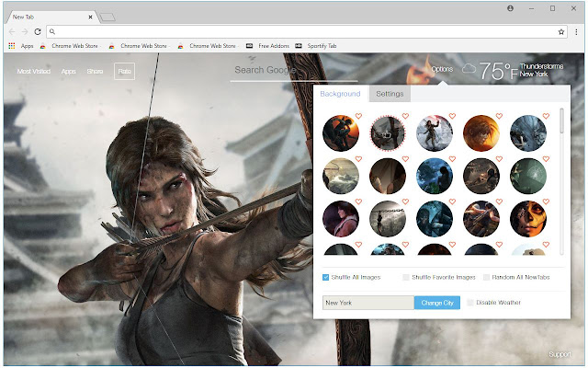Favorite the third thumbnail in row two
Viewport: 588px width, 368px height.
click(x=452, y=159)
